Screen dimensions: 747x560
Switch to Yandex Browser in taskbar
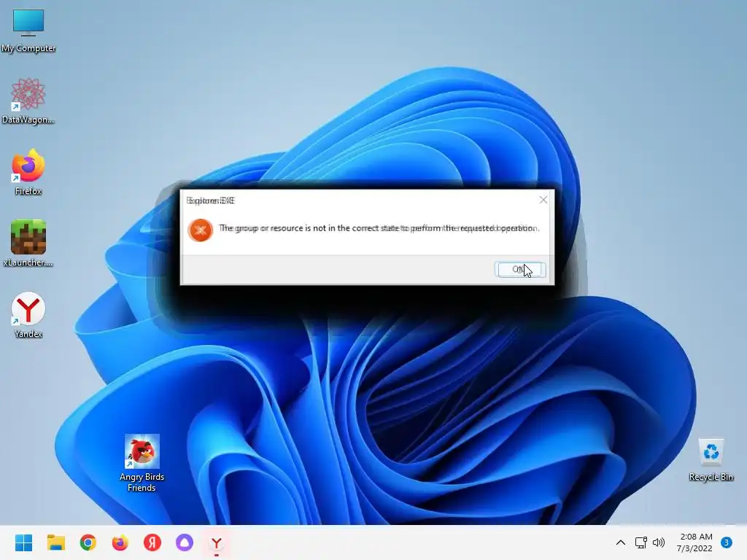pos(217,542)
